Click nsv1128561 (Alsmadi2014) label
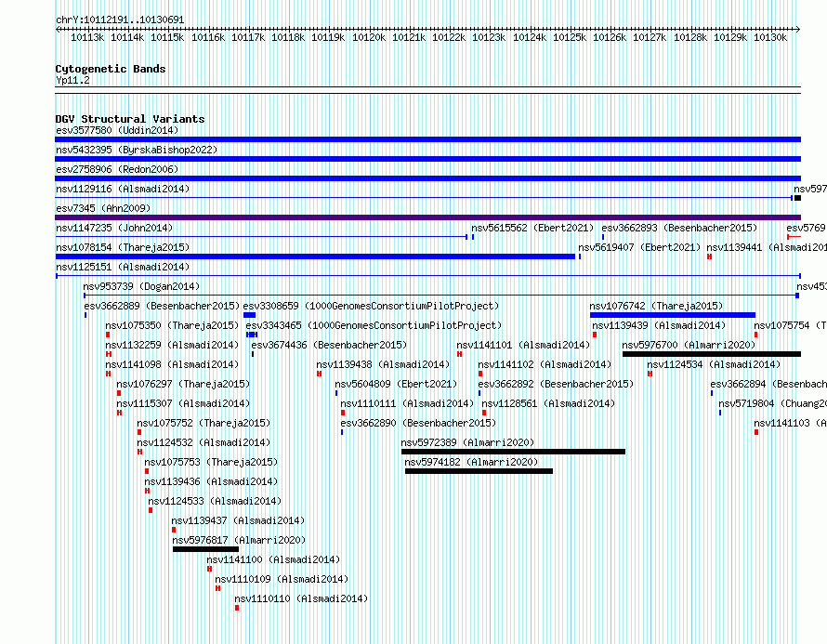 (x=548, y=403)
